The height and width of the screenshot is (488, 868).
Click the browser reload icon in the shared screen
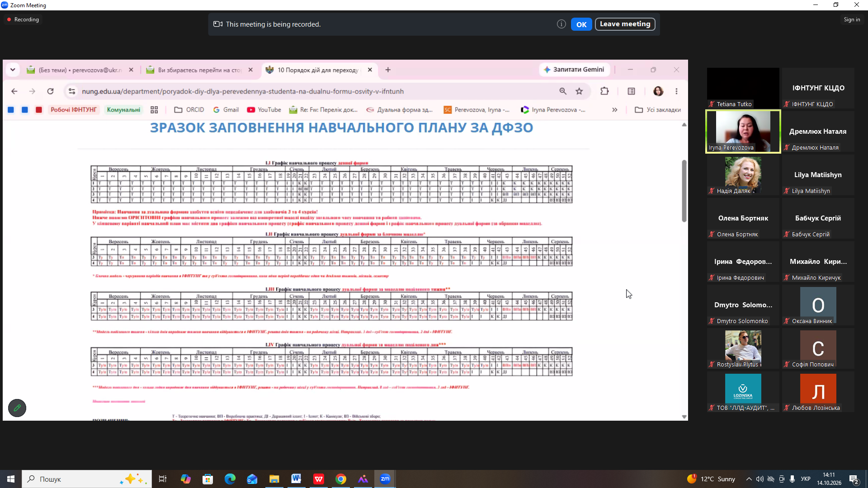[50, 91]
